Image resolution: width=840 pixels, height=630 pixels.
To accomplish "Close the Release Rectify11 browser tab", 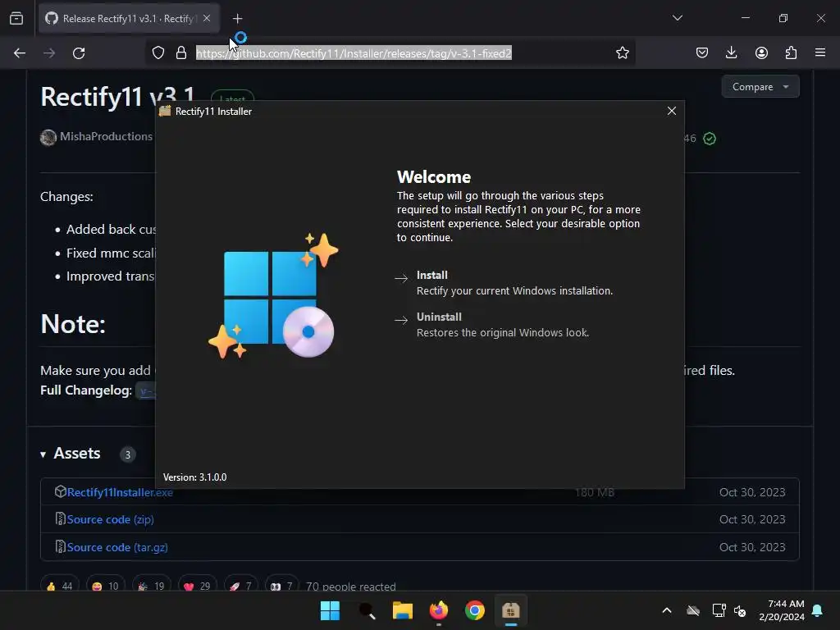I will pos(207,18).
